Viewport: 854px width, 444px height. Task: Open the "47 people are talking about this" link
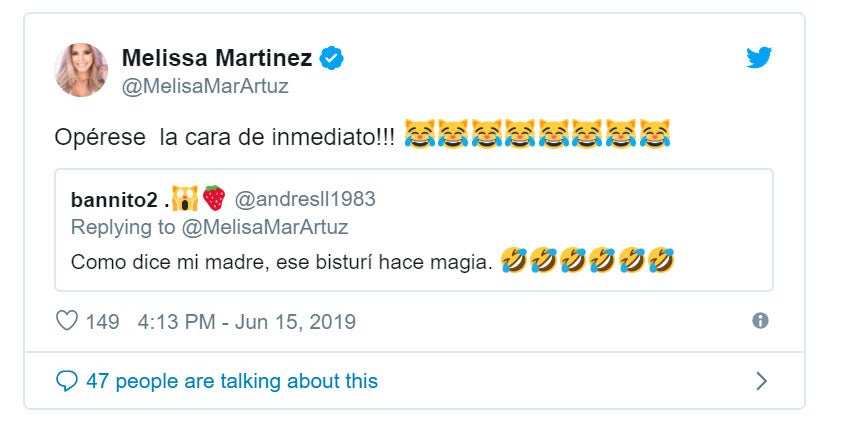coord(232,381)
